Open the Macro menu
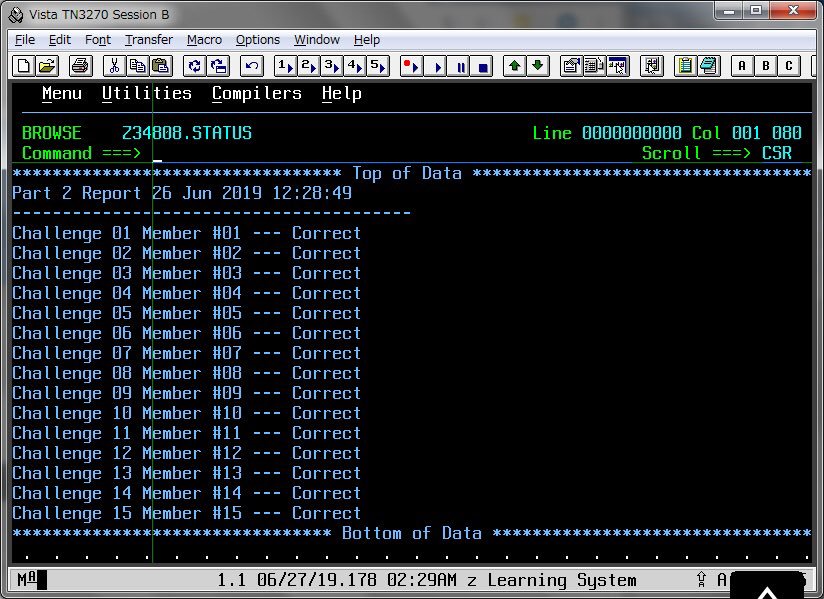 204,40
